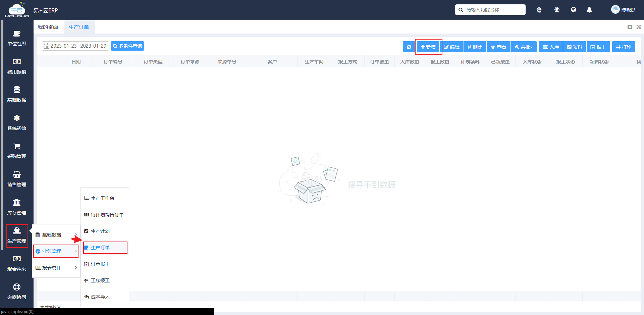Click the browser 'e' icon in header
This screenshot has height=315, width=644.
point(539,10)
